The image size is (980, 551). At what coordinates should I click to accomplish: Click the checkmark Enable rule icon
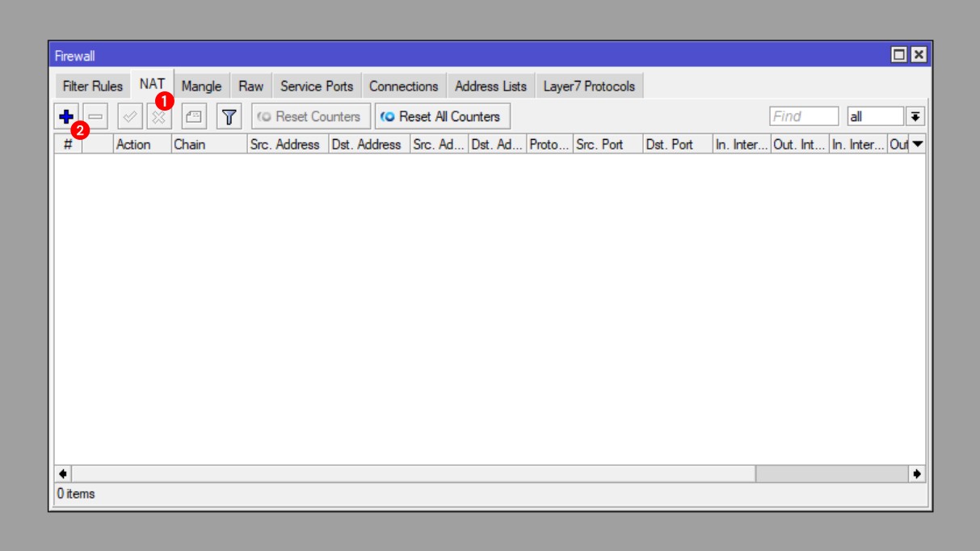tap(129, 117)
